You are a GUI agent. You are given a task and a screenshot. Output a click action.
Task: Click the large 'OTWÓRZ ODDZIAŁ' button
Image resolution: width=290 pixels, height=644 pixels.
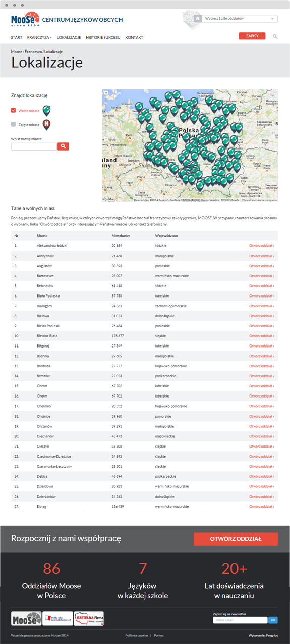[236, 539]
